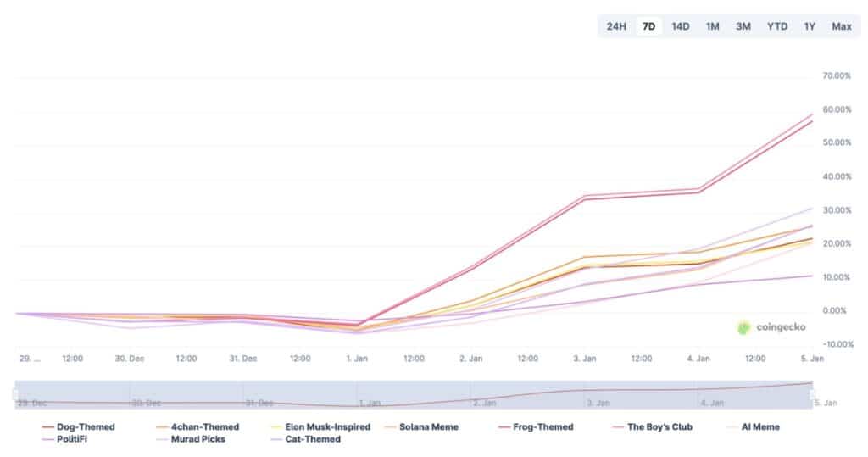Show Max historical range

tap(842, 26)
